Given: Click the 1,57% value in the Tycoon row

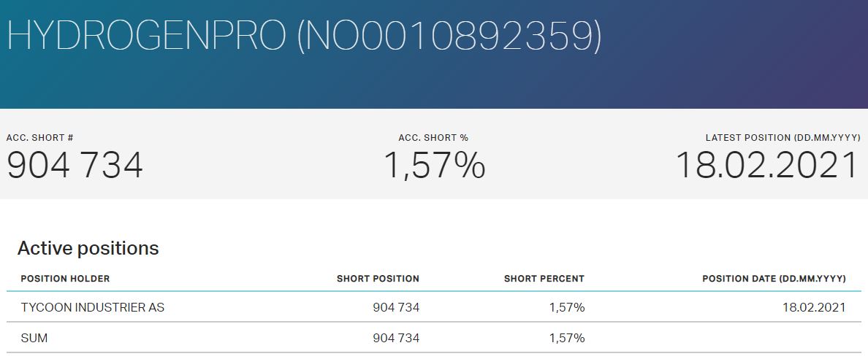Looking at the screenshot, I should click(566, 307).
